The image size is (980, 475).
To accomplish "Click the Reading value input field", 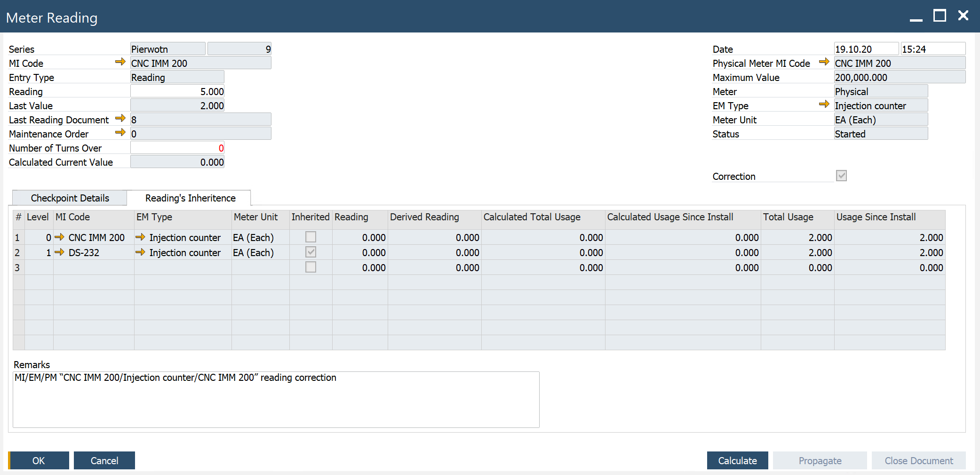I will tap(177, 91).
